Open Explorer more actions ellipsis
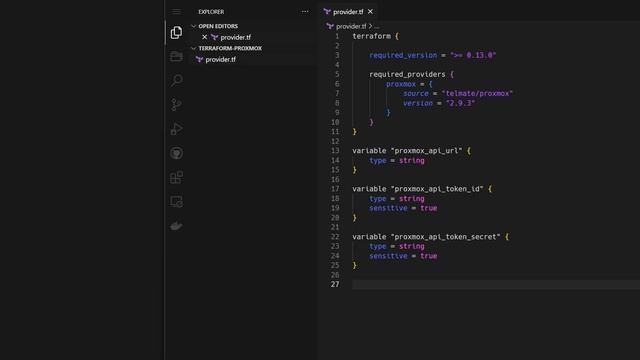The image size is (640, 360). click(305, 11)
